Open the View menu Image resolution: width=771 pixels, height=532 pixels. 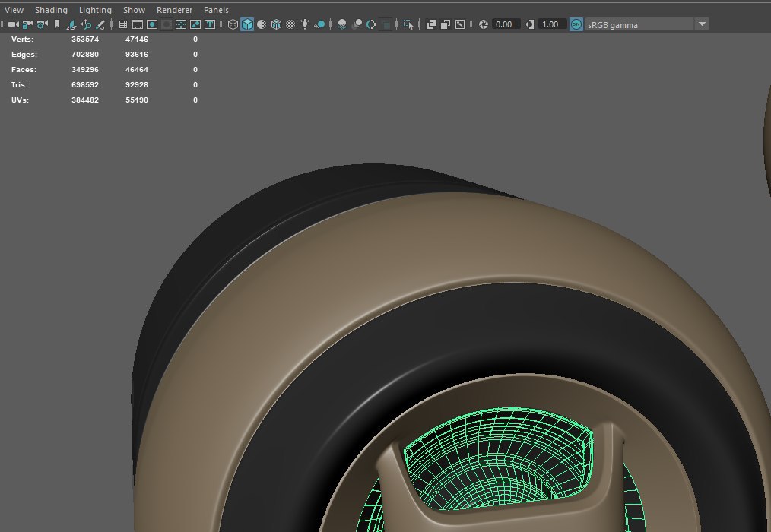(14, 10)
